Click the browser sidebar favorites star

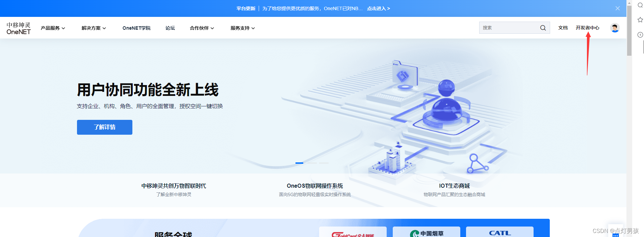click(x=640, y=20)
